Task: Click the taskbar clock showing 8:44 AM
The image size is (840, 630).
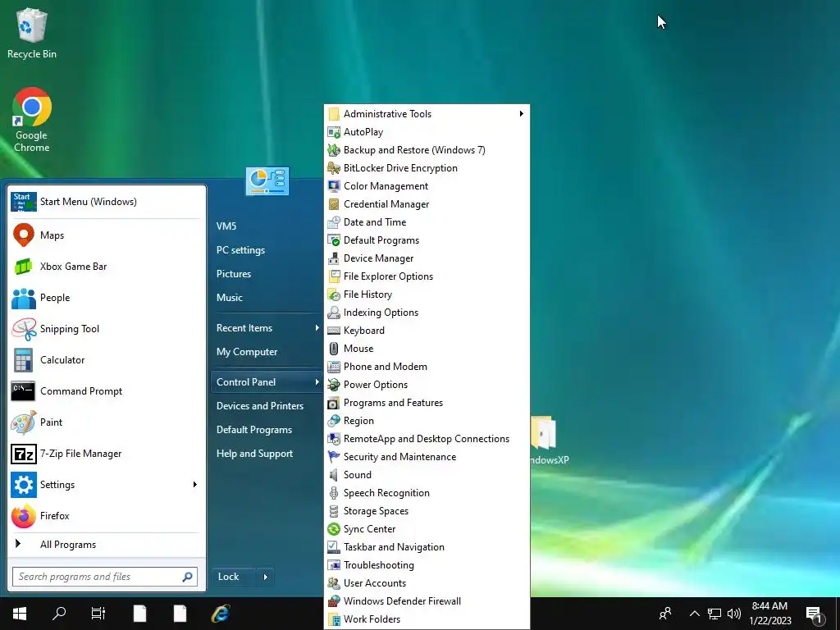Action: point(769,614)
